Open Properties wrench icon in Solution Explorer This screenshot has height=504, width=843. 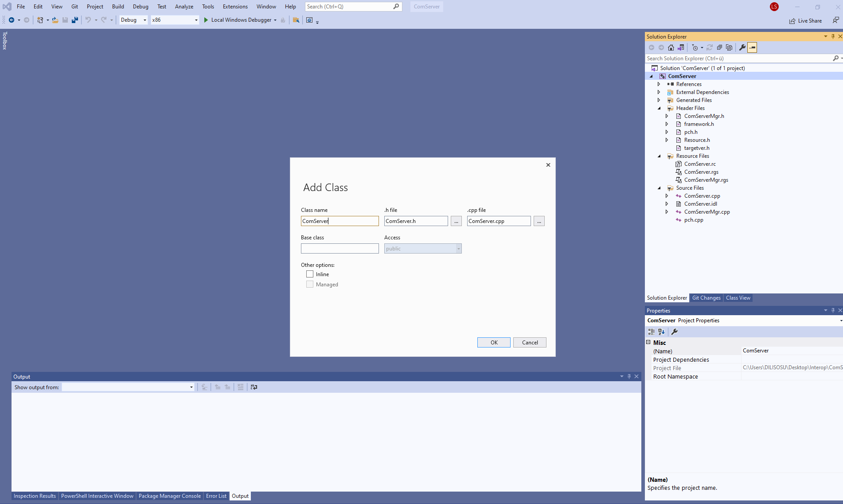[x=742, y=47]
